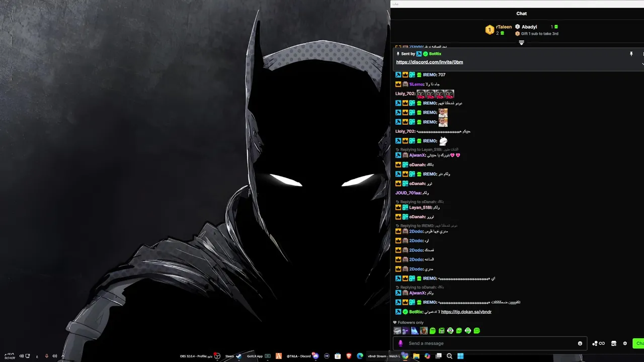Image resolution: width=644 pixels, height=362 pixels.
Task: Click username AjwanX replying to Layan_518i
Action: [417, 155]
